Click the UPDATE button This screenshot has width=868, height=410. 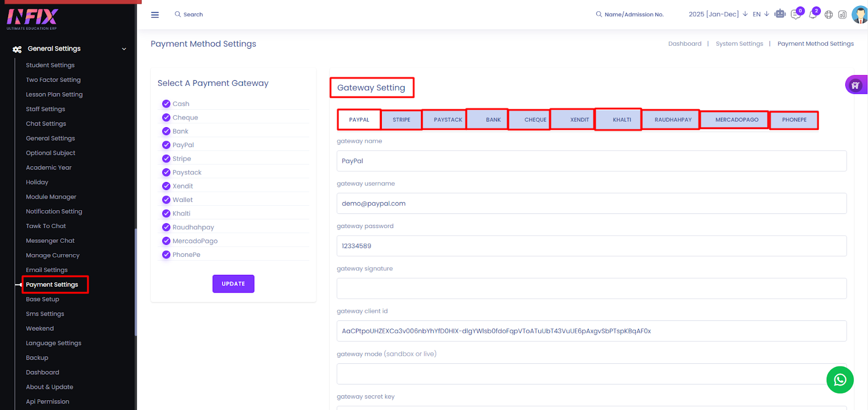coord(233,284)
